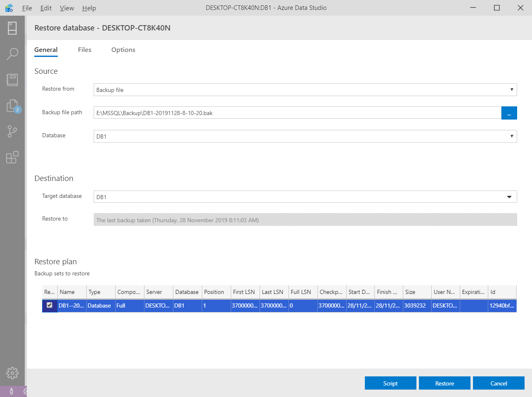Viewport: 532px width, 397px height.
Task: Open the Servers connections view
Action: pyautogui.click(x=12, y=28)
